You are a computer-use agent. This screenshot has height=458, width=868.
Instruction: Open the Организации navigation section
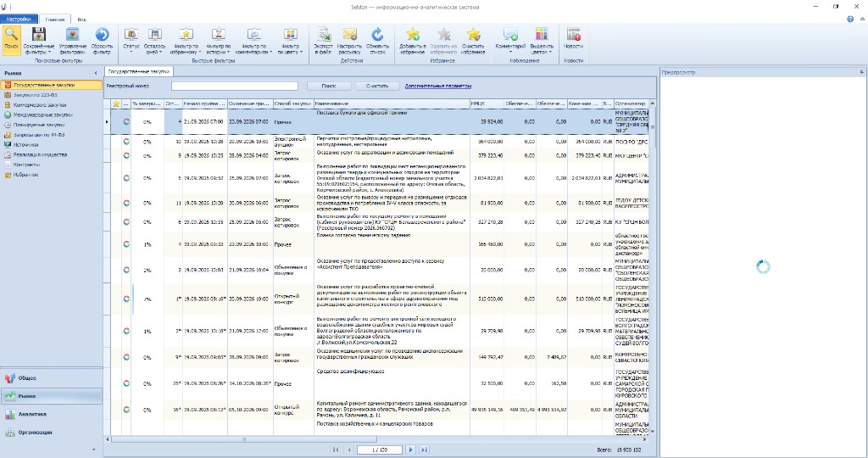tap(52, 432)
